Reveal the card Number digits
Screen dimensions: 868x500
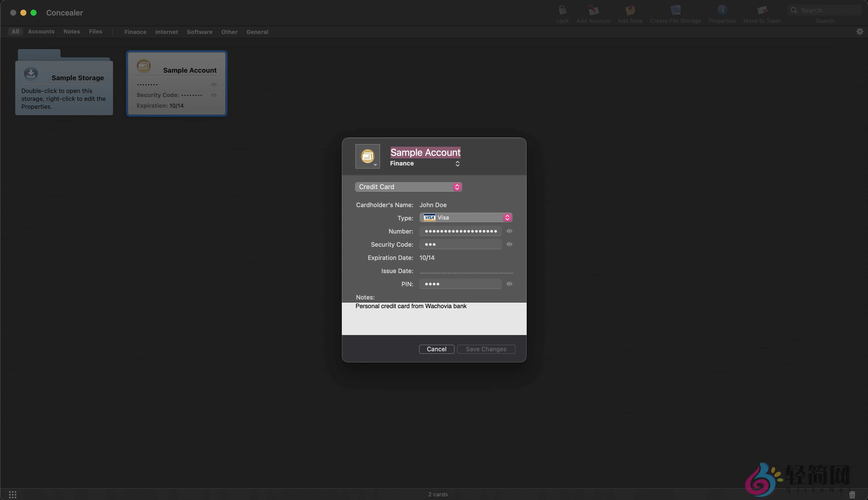509,231
